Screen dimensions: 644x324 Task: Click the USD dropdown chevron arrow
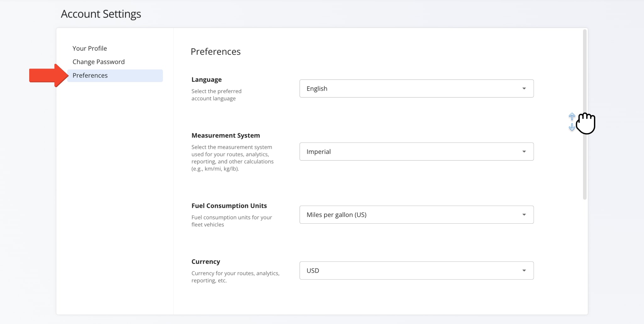pyautogui.click(x=524, y=270)
